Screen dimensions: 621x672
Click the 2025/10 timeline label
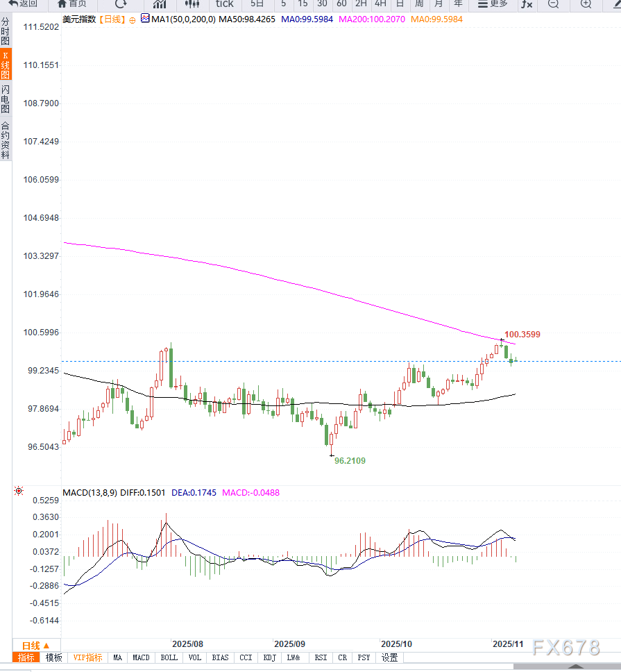pos(396,644)
